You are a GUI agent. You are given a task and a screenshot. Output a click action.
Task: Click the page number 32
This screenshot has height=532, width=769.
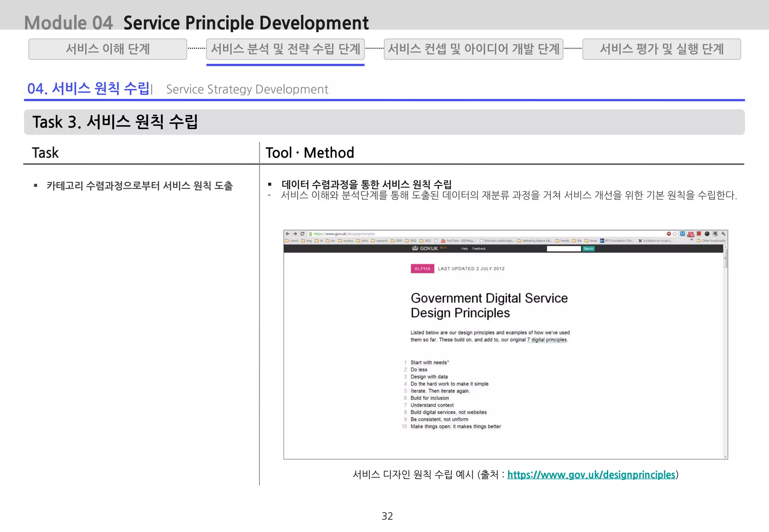coord(387,516)
